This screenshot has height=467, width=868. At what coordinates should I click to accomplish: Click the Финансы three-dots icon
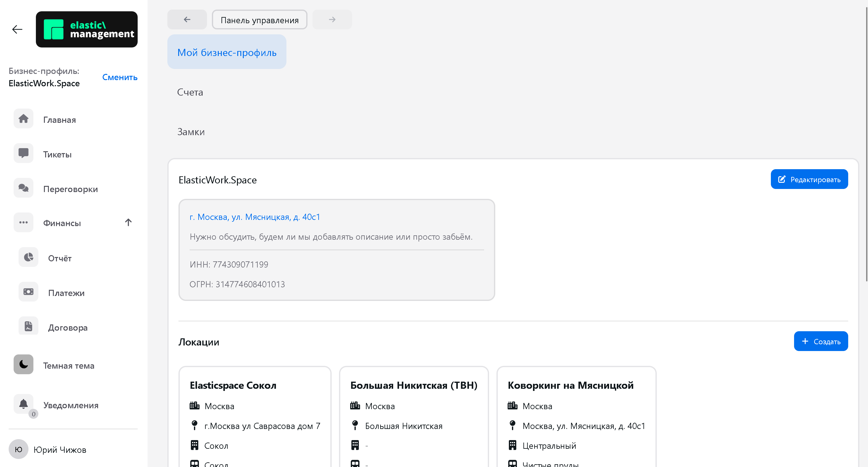(x=23, y=222)
